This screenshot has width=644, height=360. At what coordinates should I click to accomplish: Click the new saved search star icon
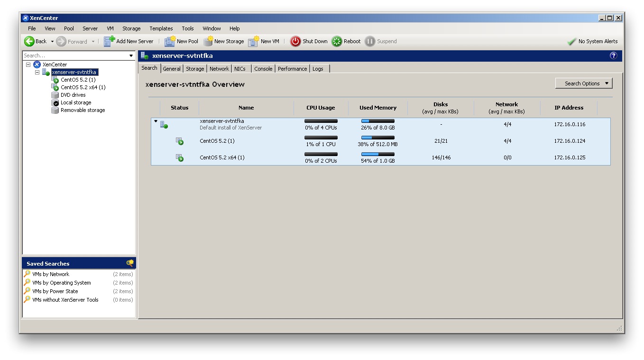coord(130,263)
